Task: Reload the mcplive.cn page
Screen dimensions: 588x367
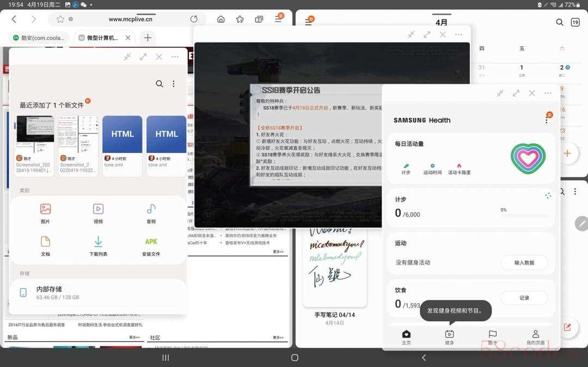Action: (x=194, y=19)
